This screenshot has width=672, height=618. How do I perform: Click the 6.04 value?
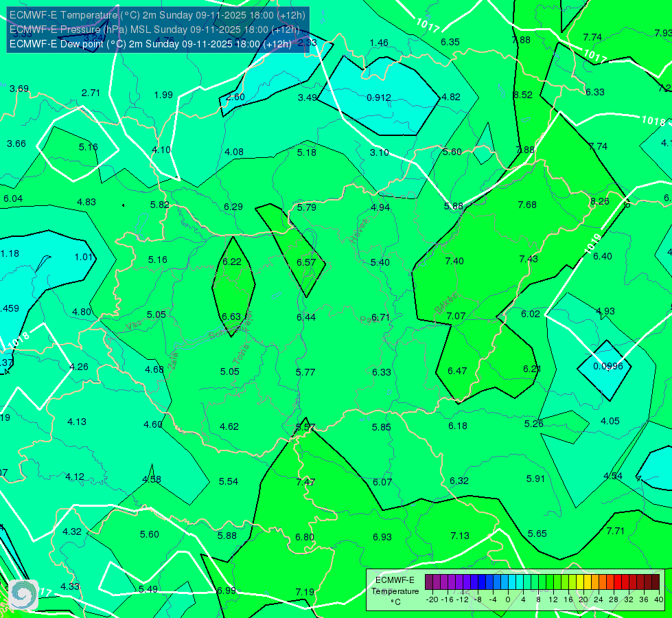click(x=13, y=198)
